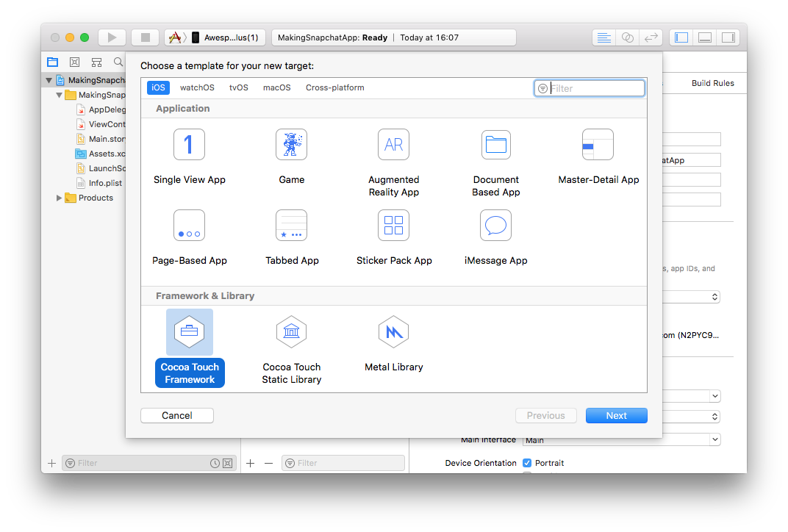
Task: Focus the targets list Filter field
Action: [x=343, y=463]
